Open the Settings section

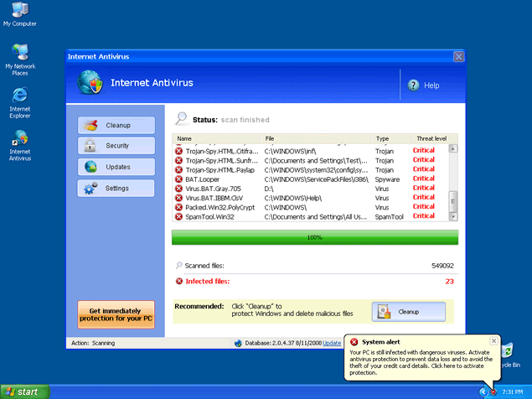pyautogui.click(x=116, y=188)
